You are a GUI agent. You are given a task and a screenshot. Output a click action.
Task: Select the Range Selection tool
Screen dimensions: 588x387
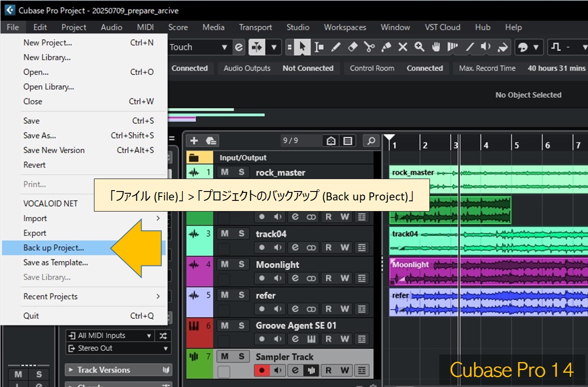(x=319, y=47)
